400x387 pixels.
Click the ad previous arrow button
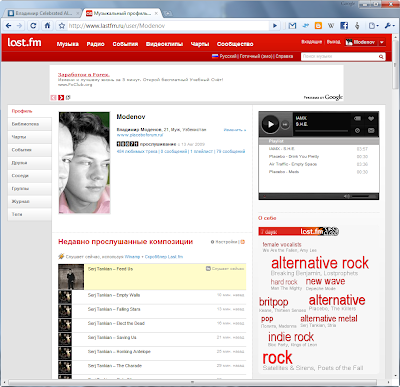54,97
